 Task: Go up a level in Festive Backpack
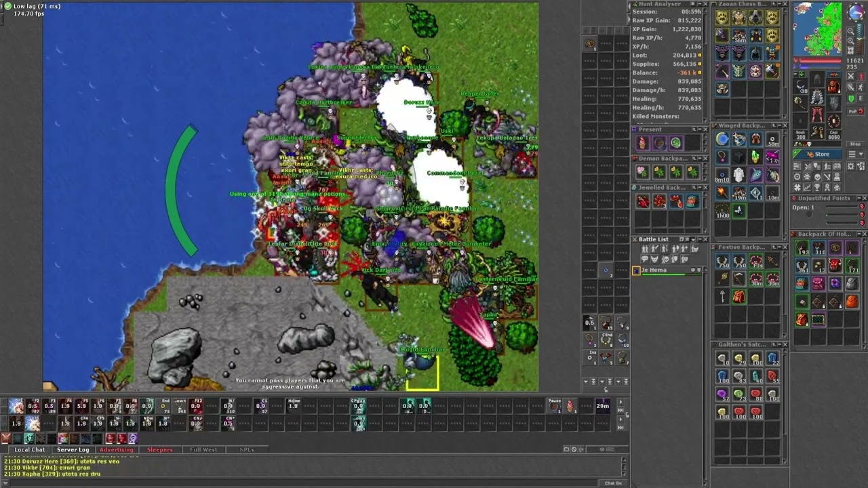coord(774,247)
